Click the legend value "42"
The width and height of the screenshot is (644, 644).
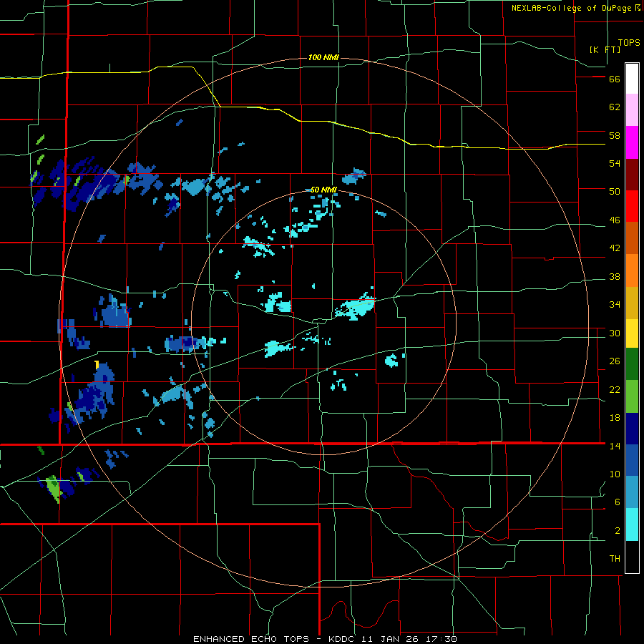tap(615, 248)
